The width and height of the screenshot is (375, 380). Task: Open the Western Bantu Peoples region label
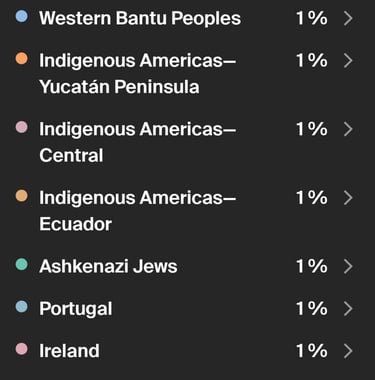[x=140, y=18]
